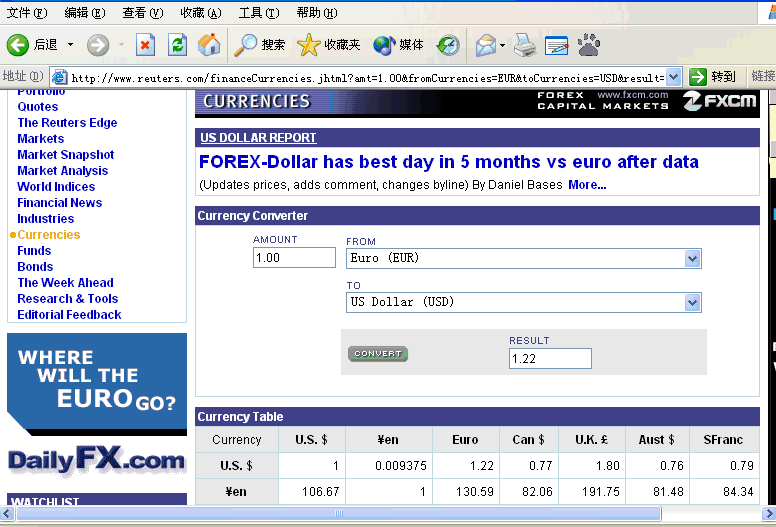
Task: Expand the FROM currency dropdown
Action: coord(692,258)
